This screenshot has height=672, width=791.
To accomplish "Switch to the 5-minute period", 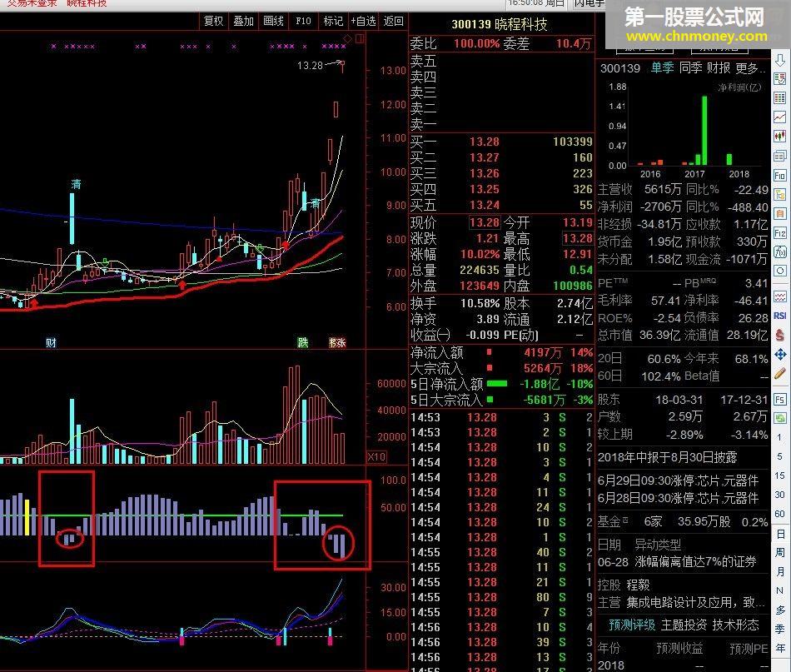I will coord(780,456).
